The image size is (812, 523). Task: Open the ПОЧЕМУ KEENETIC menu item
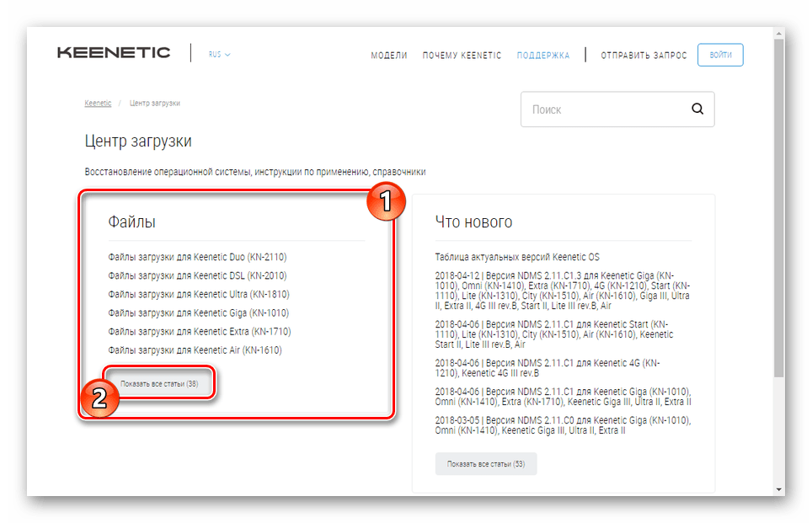pos(462,56)
